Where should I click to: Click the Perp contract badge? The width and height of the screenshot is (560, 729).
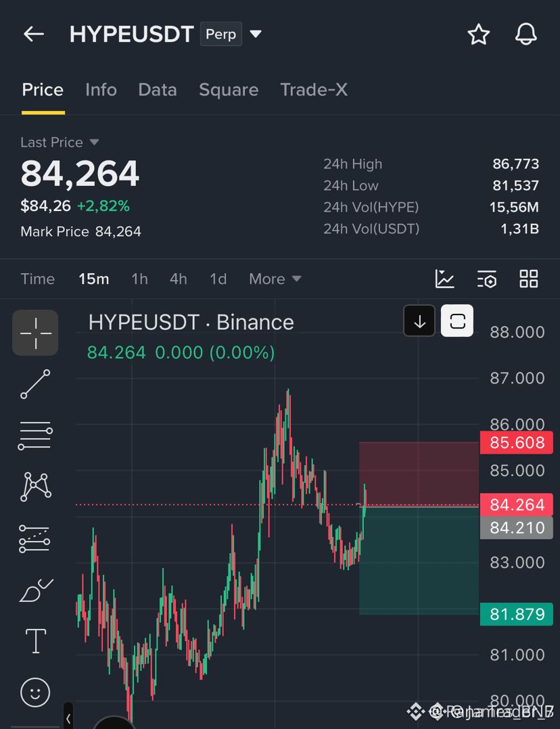(x=221, y=34)
